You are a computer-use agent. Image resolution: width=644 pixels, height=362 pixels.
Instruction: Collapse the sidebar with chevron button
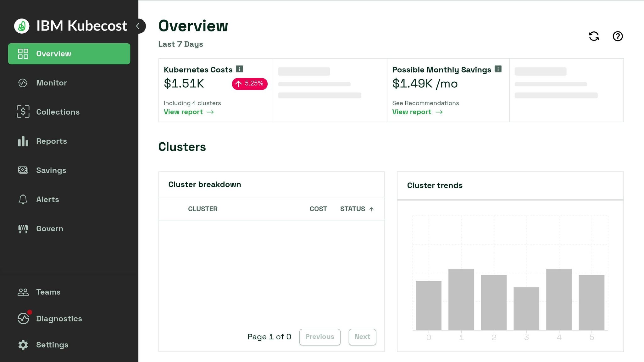pyautogui.click(x=138, y=26)
